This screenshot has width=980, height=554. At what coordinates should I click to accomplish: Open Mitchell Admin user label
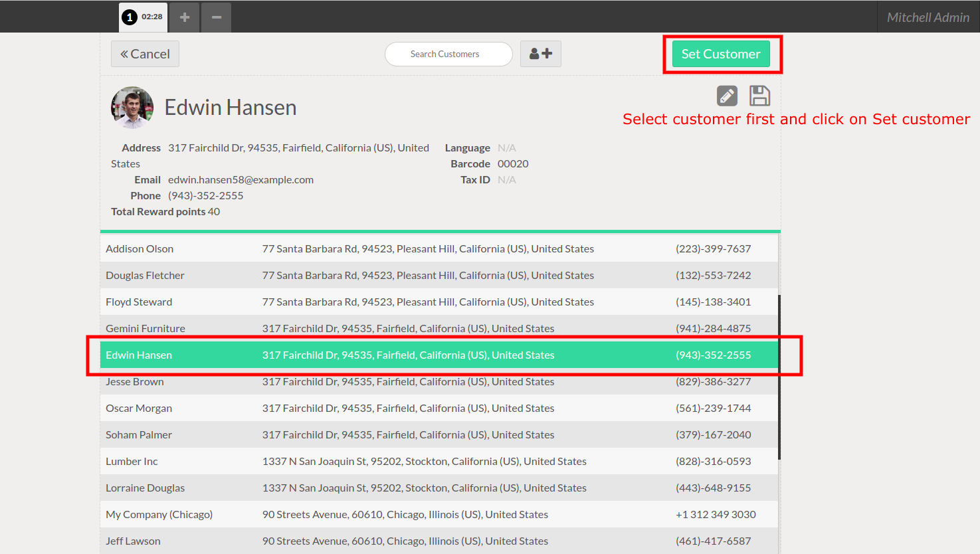pyautogui.click(x=928, y=17)
